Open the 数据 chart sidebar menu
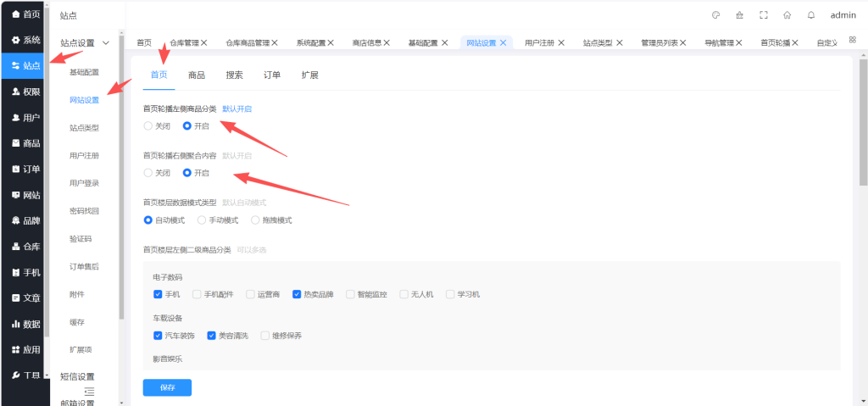Image resolution: width=868 pixels, height=406 pixels. 25,324
